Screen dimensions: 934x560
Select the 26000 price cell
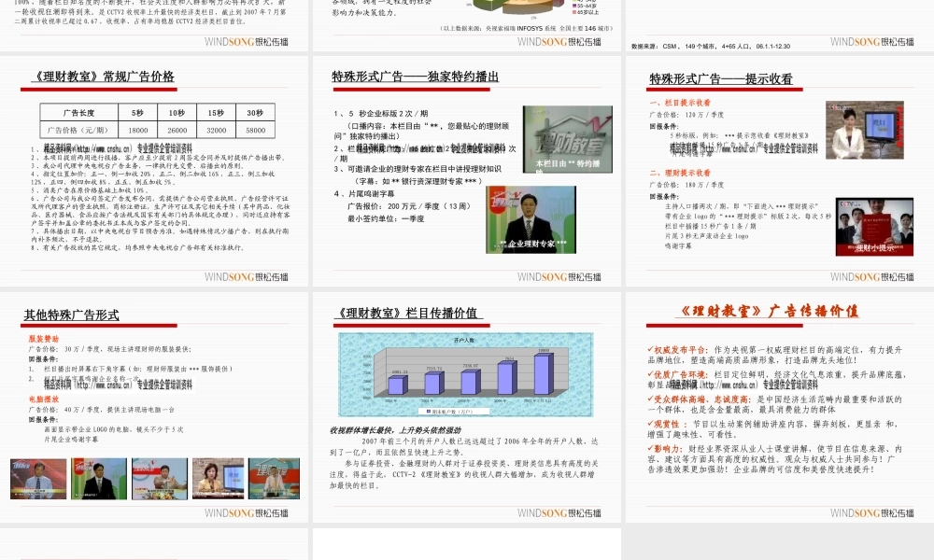(x=177, y=130)
